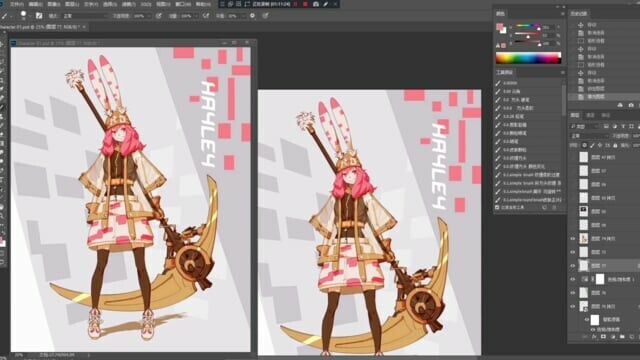Open the 图层 Layer menu

pyautogui.click(x=72, y=4)
